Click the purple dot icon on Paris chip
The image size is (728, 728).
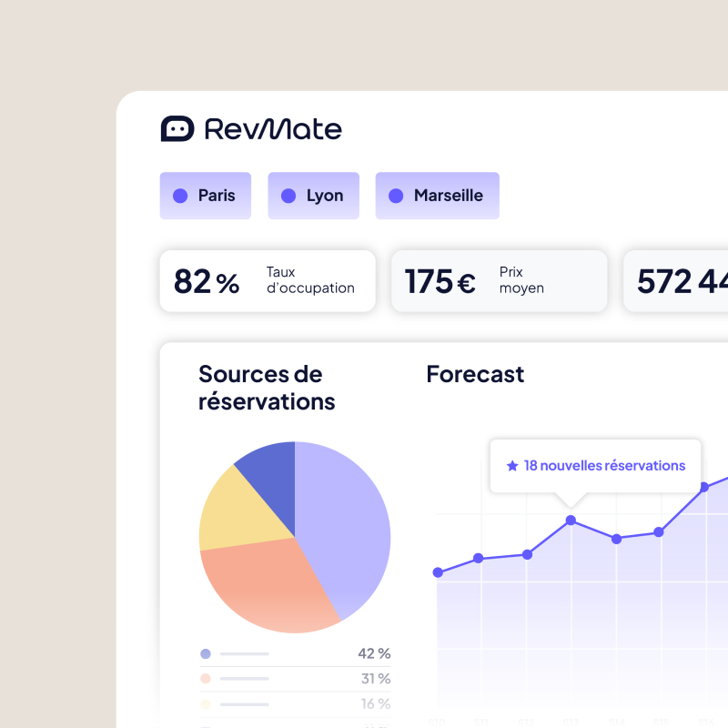(x=180, y=196)
